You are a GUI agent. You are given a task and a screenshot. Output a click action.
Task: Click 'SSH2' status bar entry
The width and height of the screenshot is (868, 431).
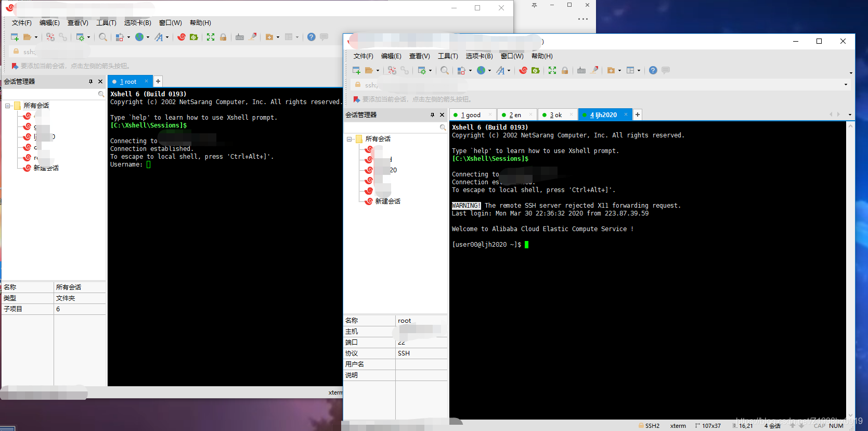[649, 426]
